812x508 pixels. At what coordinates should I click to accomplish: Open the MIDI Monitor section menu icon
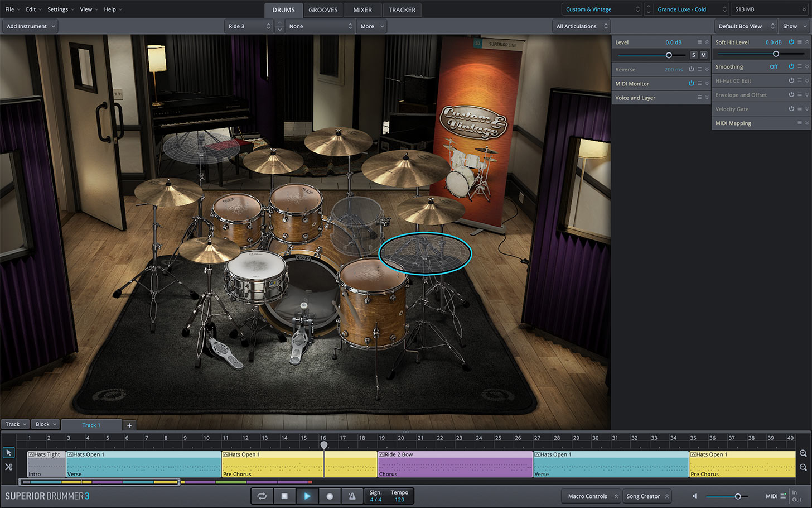(699, 83)
